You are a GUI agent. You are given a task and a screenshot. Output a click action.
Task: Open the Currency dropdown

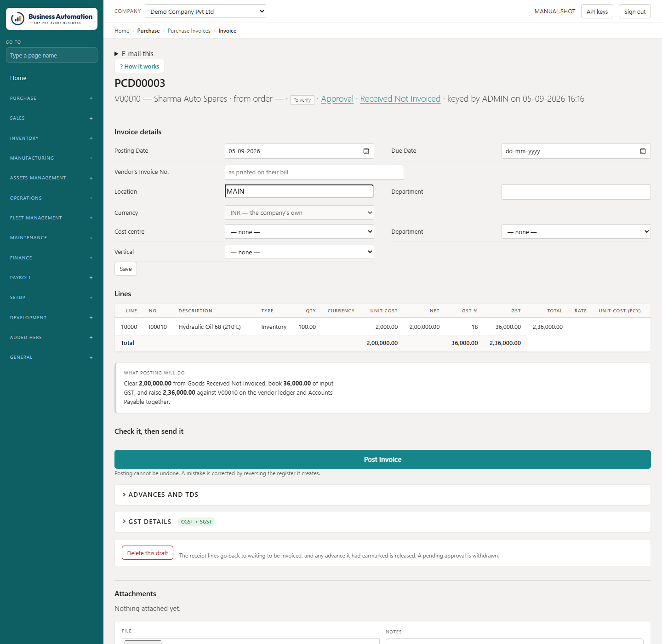(x=299, y=213)
